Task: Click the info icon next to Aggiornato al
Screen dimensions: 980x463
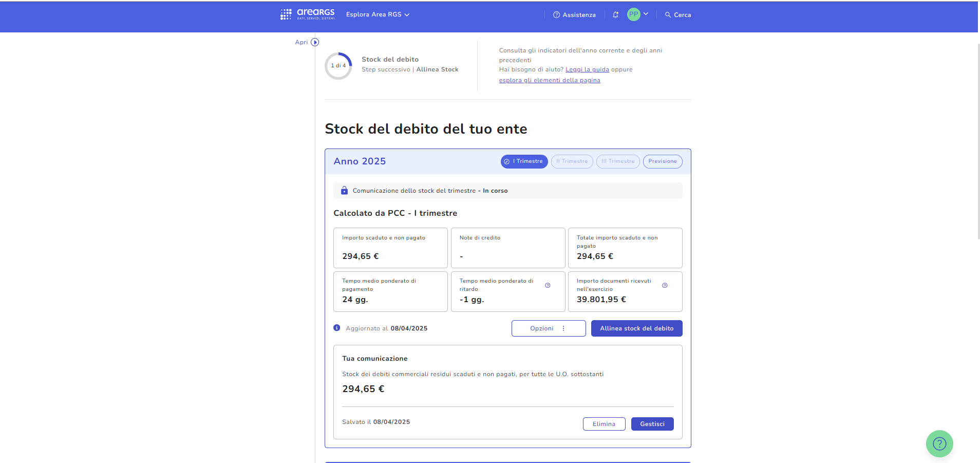Action: [x=337, y=328]
